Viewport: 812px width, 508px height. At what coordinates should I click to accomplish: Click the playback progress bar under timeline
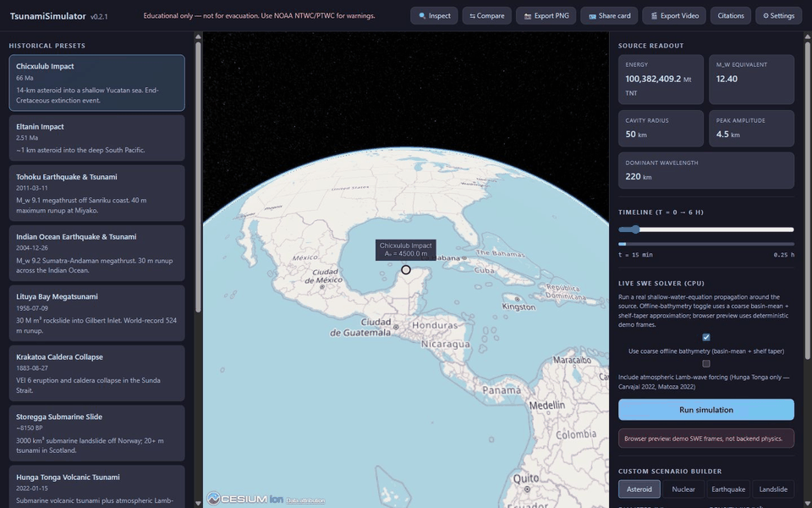coord(705,244)
